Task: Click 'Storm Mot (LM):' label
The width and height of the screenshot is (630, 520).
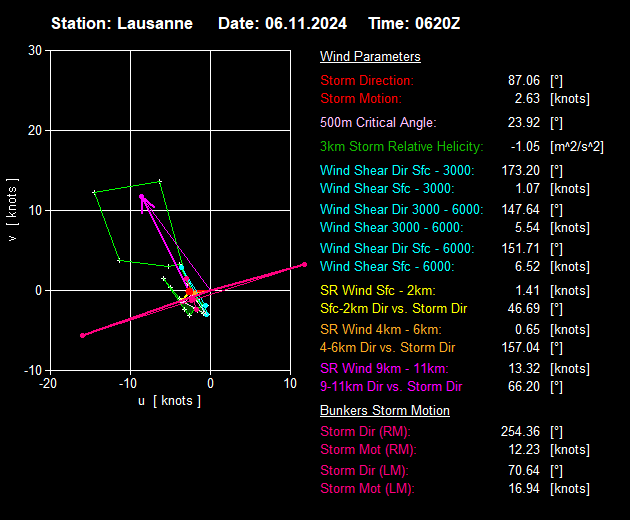Action: [367, 489]
